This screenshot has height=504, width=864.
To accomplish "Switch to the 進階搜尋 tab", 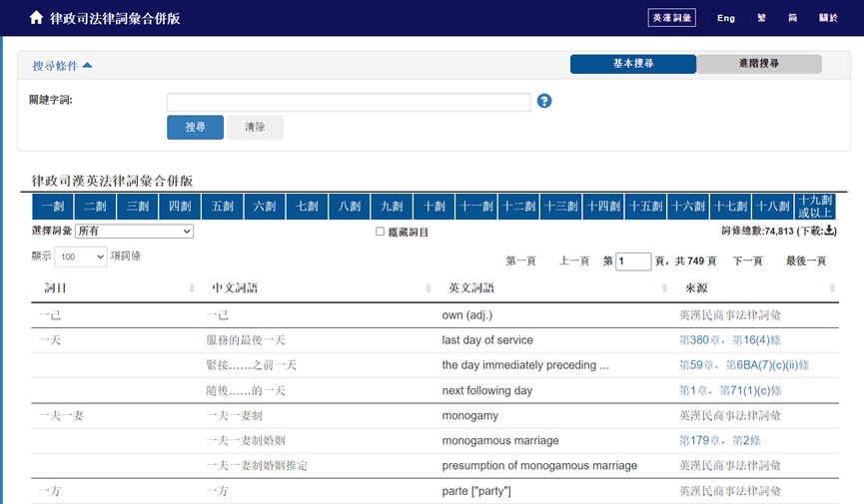I will point(759,64).
